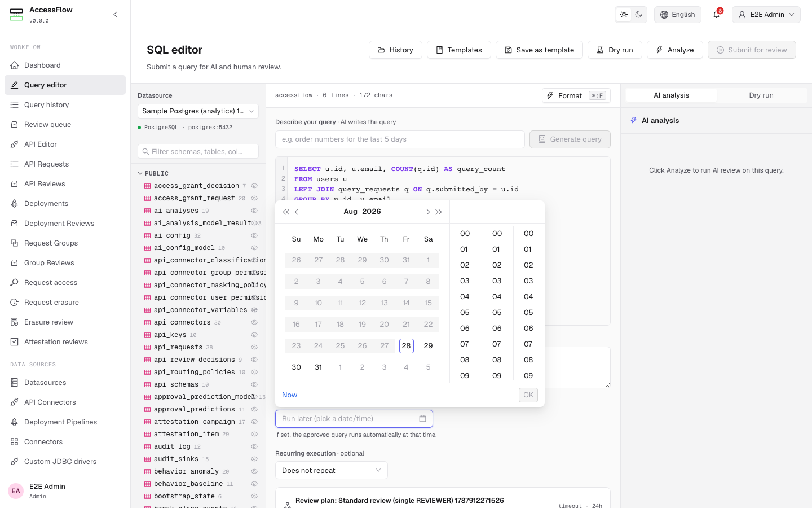Toggle eye icon for access_grant_decision table

tap(254, 186)
